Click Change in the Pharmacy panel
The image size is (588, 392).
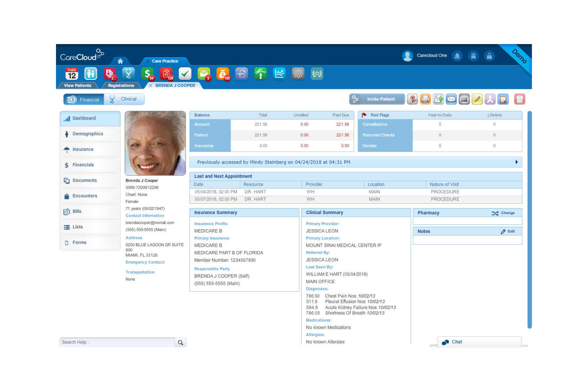pos(503,213)
